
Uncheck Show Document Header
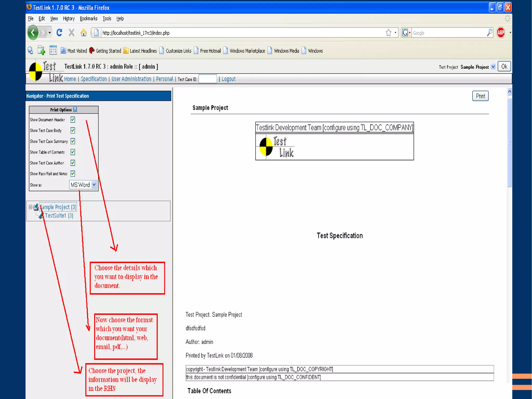pos(73,120)
